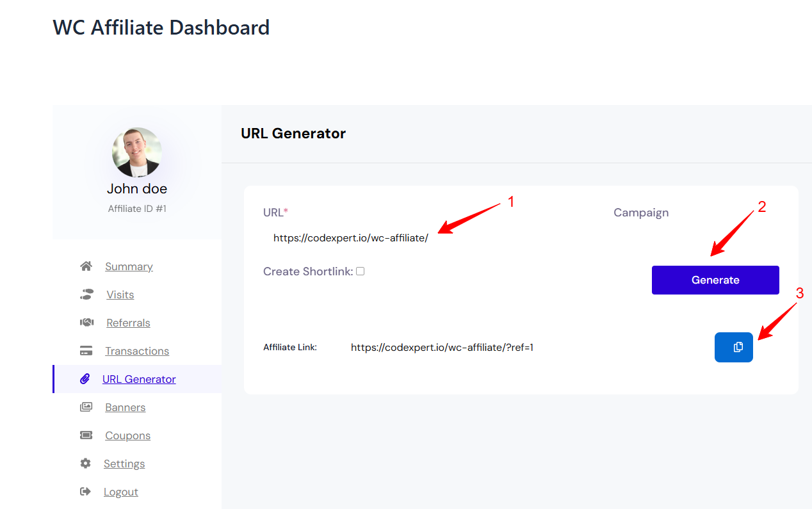
Task: Click the URL Generator paperclip icon
Action: 85,379
